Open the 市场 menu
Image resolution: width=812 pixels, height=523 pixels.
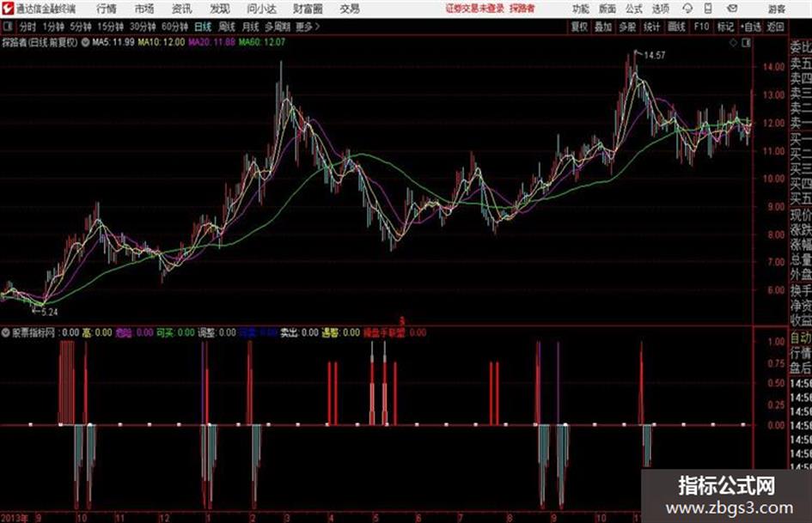click(x=144, y=9)
